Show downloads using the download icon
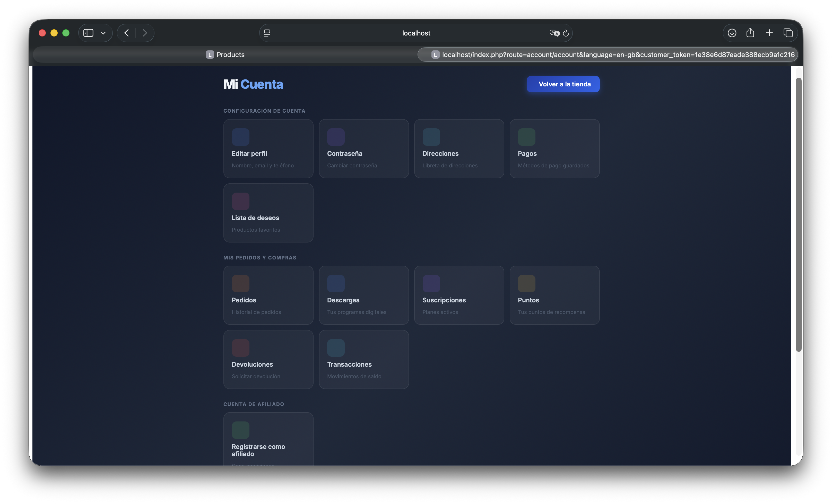The height and width of the screenshot is (504, 832). (x=732, y=33)
